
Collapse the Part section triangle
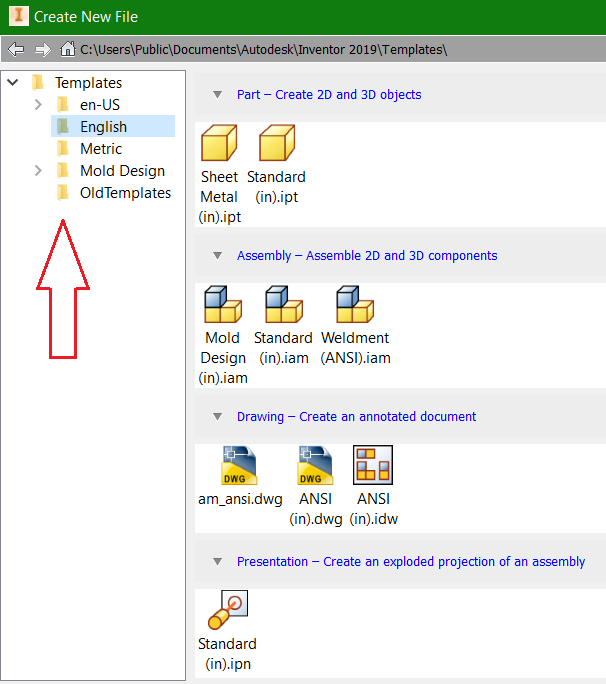click(217, 94)
